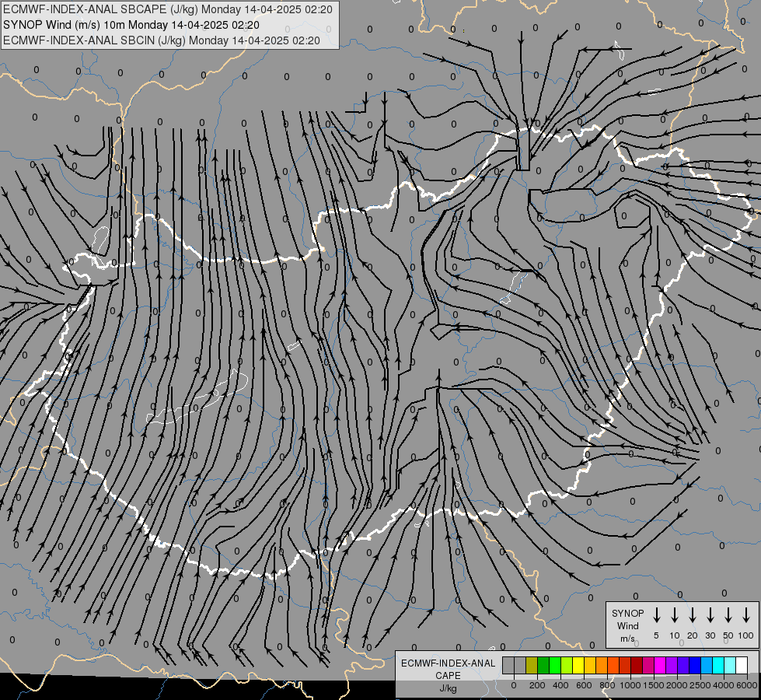The image size is (761, 700).
Task: Click the 1500 tick label on CAPE scale
Action: click(654, 685)
